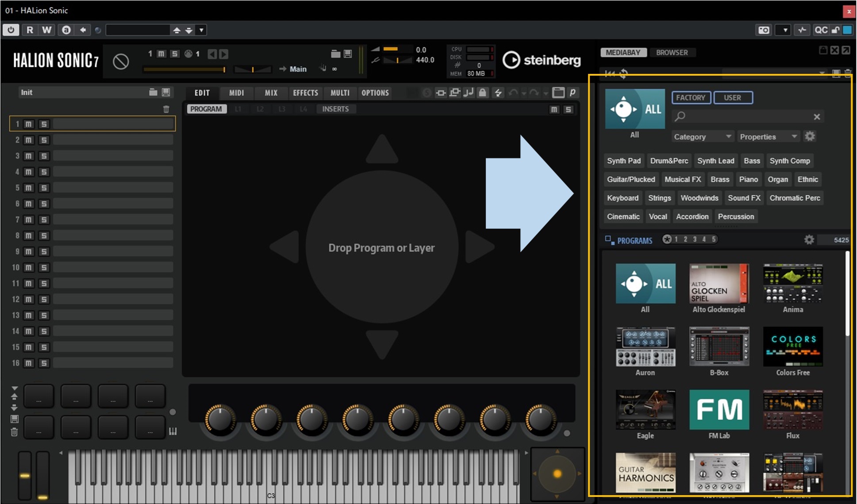Click the results gear settings icon near 5425
The height and width of the screenshot is (504, 857).
pos(809,239)
